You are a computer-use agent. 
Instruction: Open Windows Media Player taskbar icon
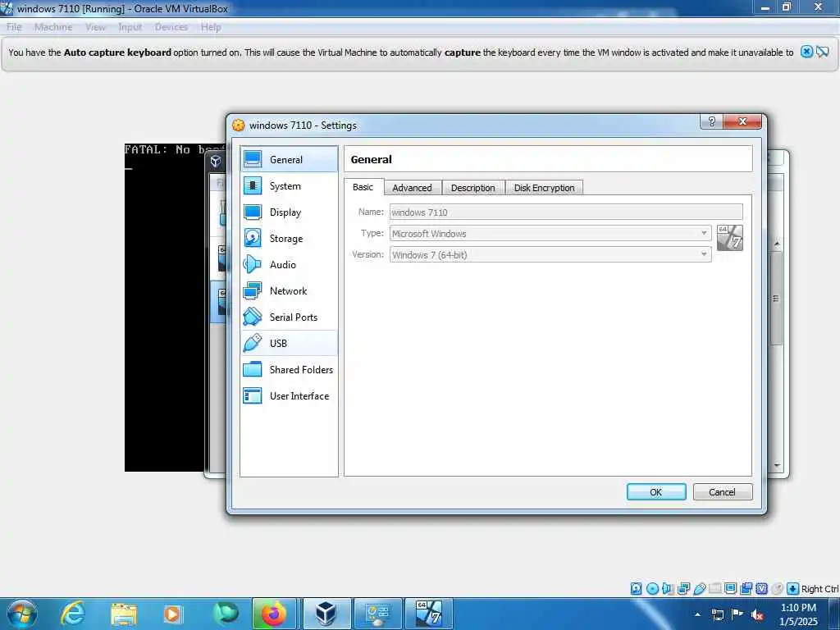click(x=173, y=614)
